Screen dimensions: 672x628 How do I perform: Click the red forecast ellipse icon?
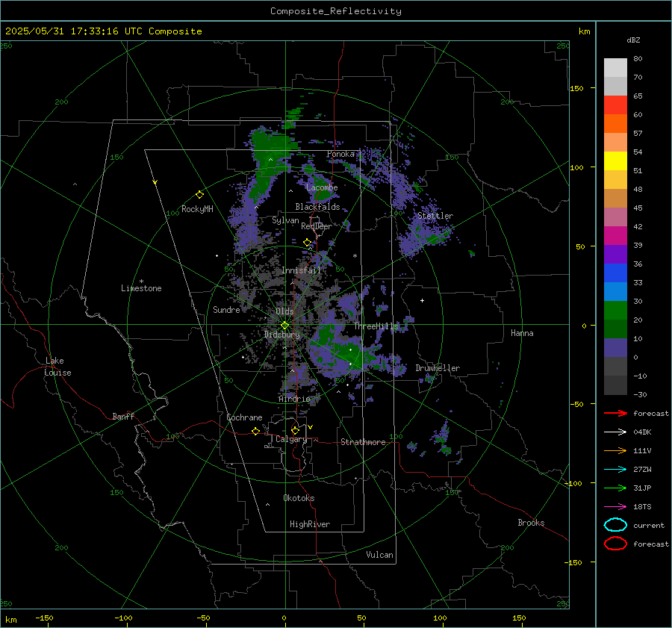point(615,544)
